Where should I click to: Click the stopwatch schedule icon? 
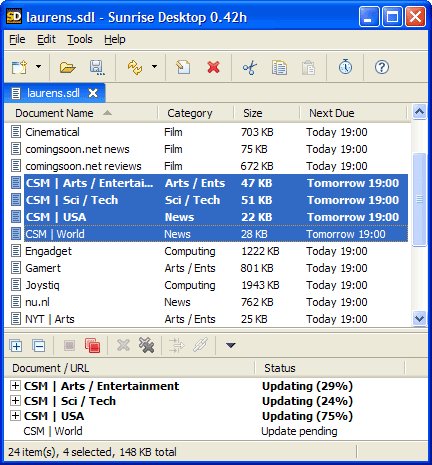[345, 67]
